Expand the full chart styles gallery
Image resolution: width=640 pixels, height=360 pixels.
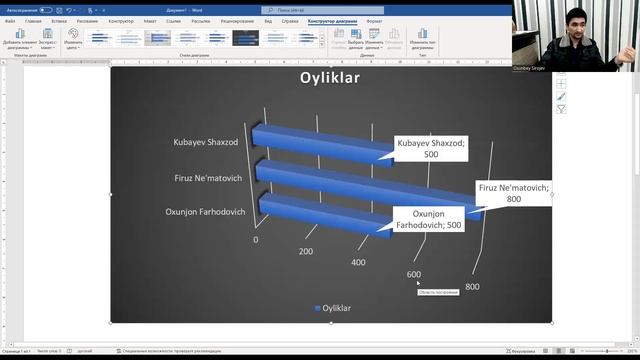coord(322,44)
